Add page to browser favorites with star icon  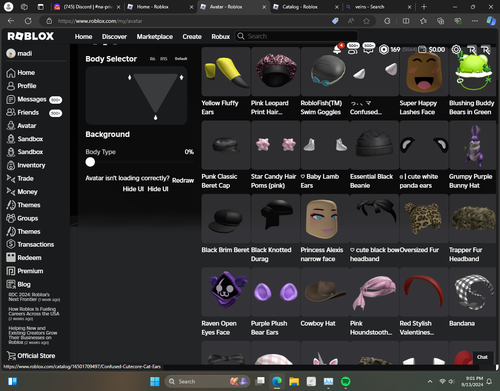[366, 21]
